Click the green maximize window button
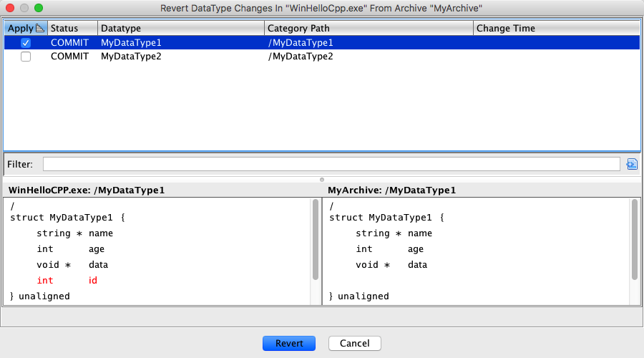This screenshot has width=644, height=358. (39, 8)
